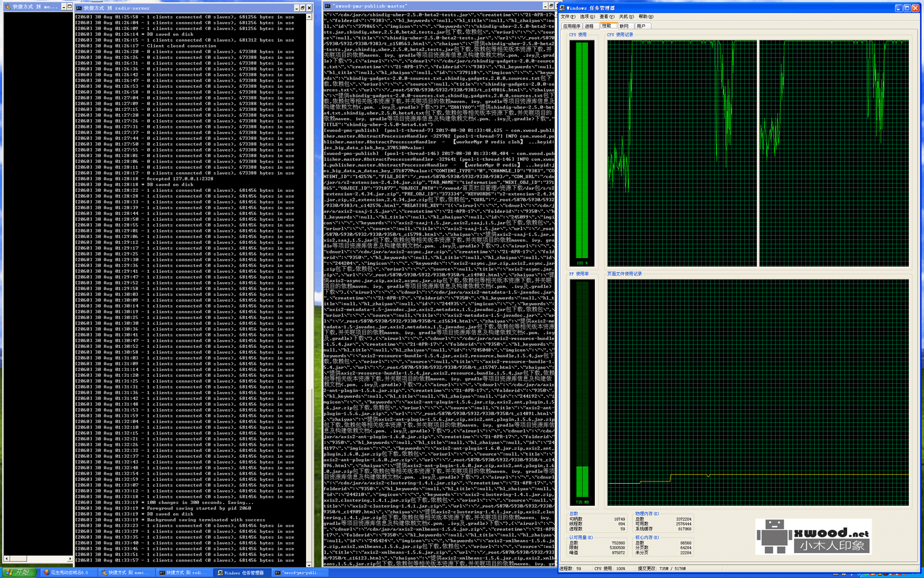The image size is (924, 578).
Task: Click the xwood-pms-publish-master console title icon
Action: pos(327,6)
